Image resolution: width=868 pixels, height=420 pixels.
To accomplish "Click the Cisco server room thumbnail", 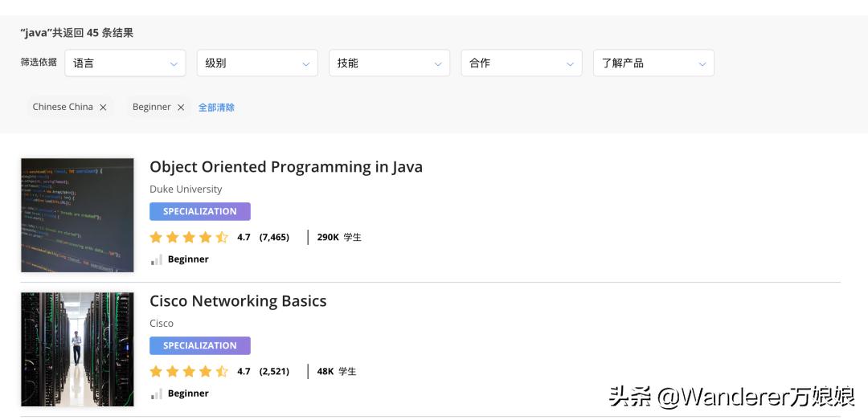I will point(77,349).
